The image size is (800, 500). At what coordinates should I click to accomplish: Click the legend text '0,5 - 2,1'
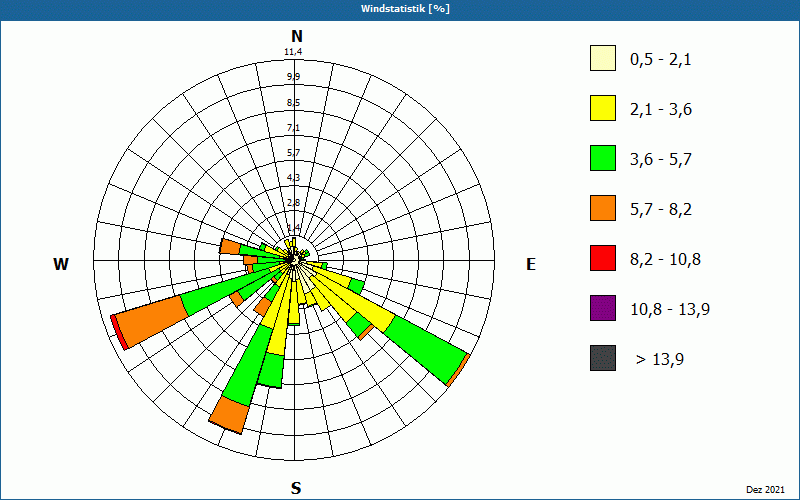pyautogui.click(x=661, y=60)
